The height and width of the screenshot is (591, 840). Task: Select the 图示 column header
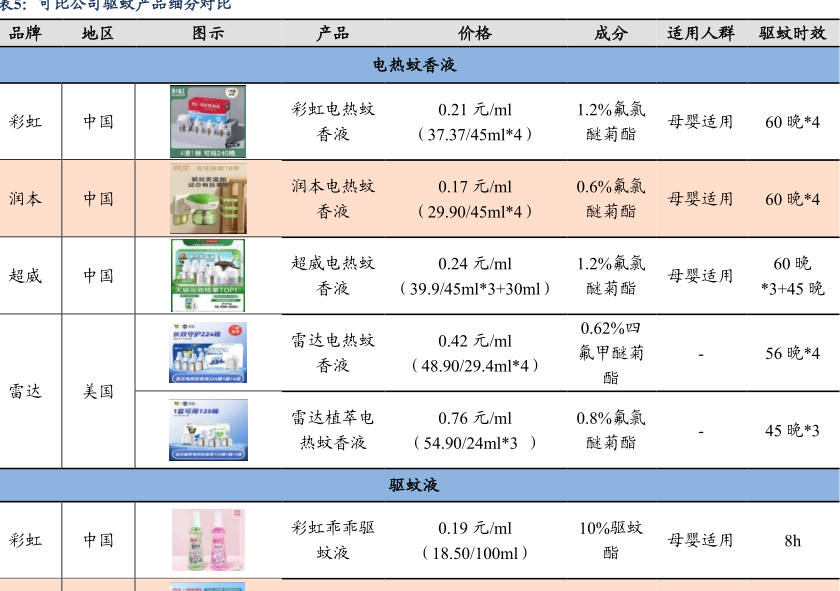point(208,33)
